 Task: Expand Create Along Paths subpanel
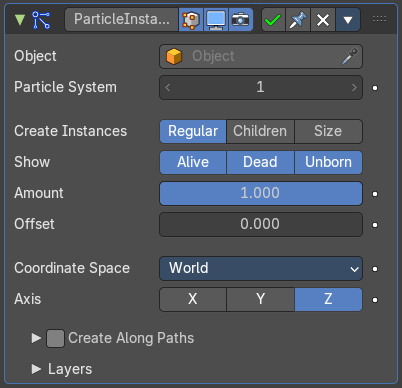(36, 338)
